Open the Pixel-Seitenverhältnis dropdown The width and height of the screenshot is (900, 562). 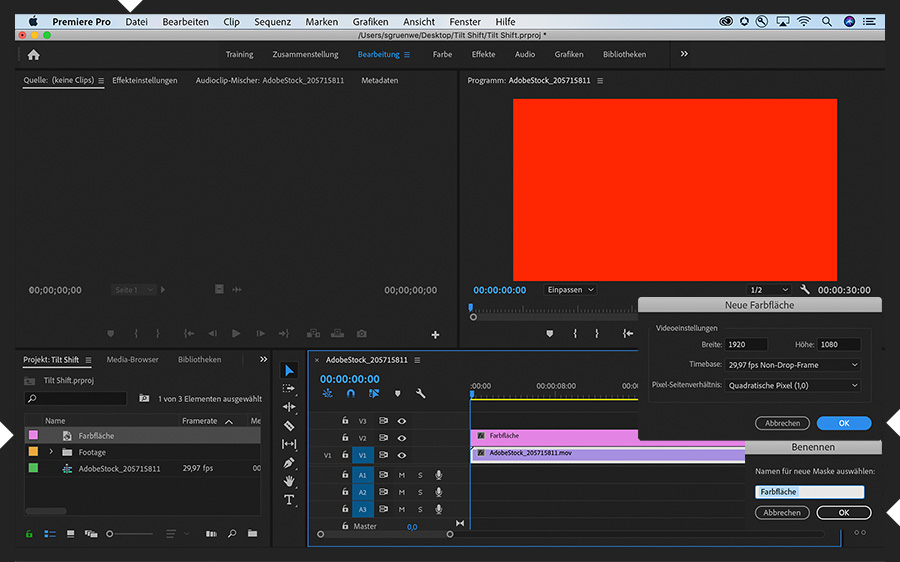pos(792,385)
